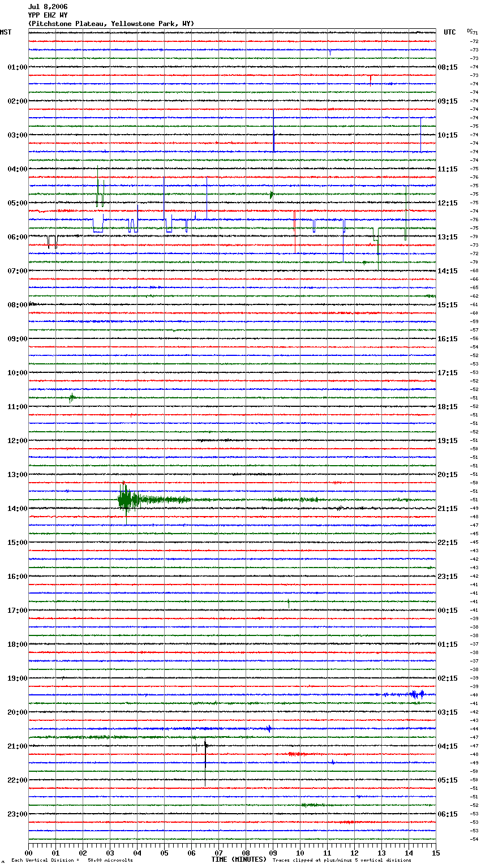
Task: Select the 08:00 MST time label
Action: click(x=18, y=305)
